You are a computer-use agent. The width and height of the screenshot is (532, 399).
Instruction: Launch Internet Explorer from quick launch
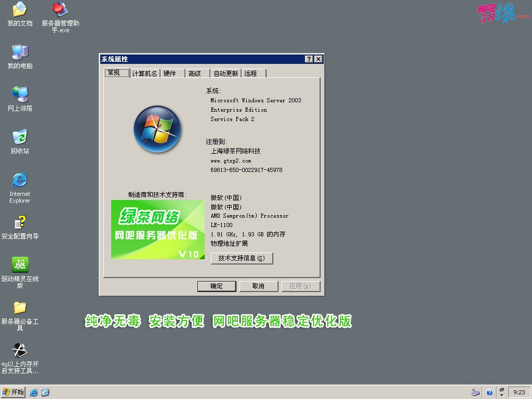[34, 393]
